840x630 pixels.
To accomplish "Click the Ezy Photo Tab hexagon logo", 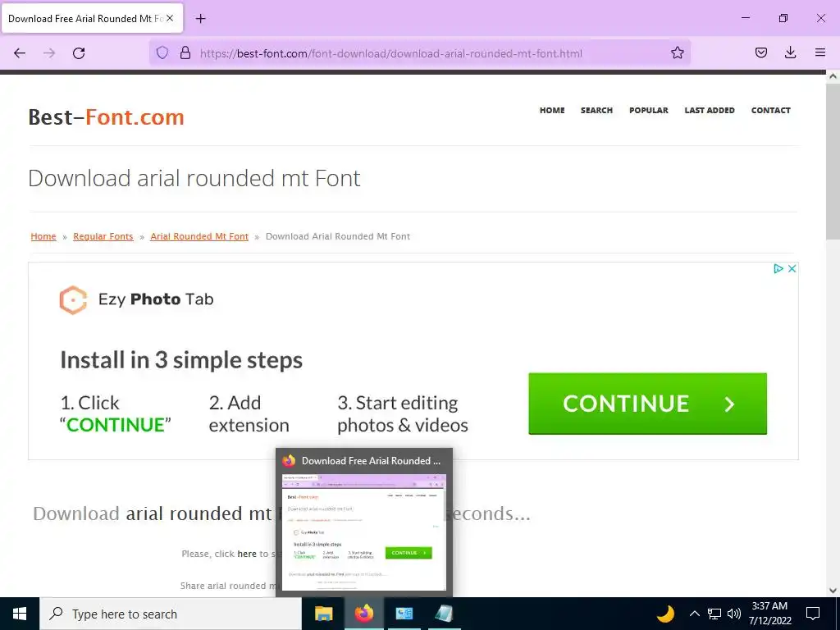I will (73, 299).
